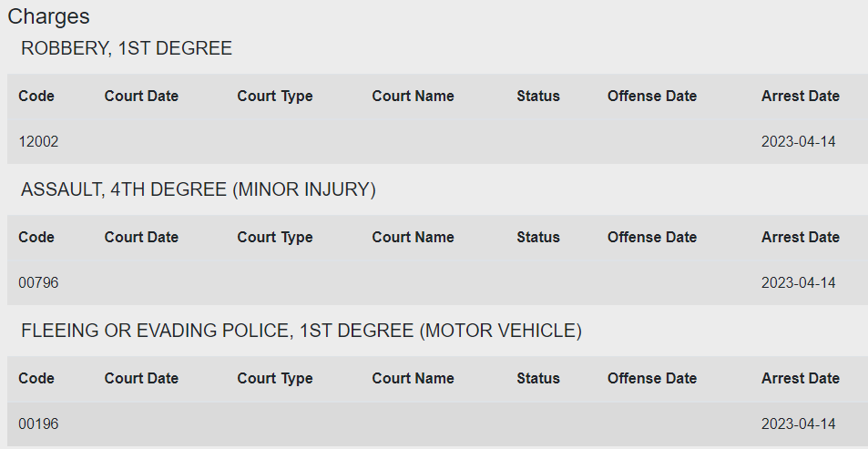The width and height of the screenshot is (868, 449).
Task: Select the FLEEING OR EVADING POLICE charge title
Action: click(301, 331)
